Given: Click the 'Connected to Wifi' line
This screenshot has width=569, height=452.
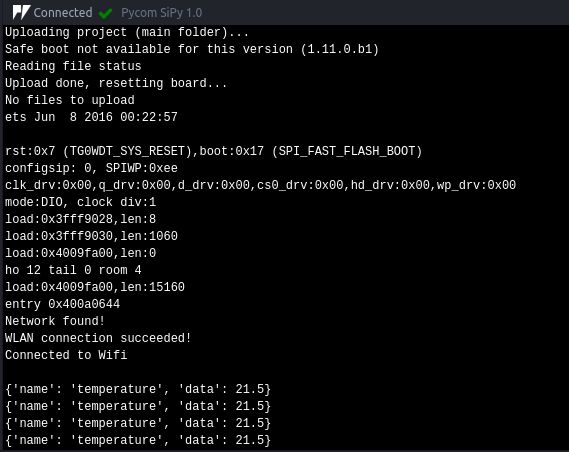Looking at the screenshot, I should 66,355.
